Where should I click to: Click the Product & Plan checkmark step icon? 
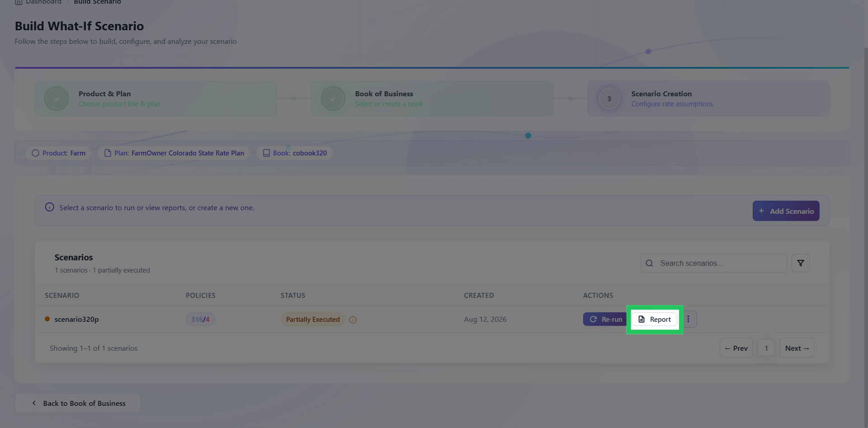click(x=57, y=99)
